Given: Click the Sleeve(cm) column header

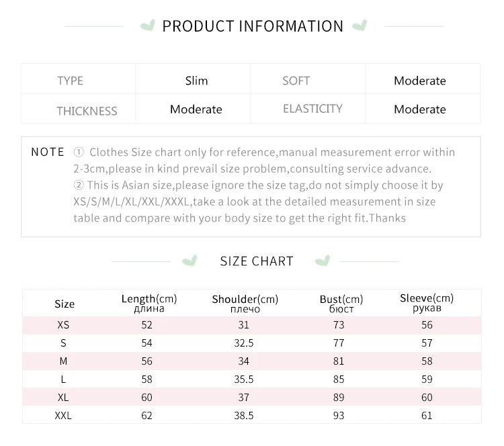Looking at the screenshot, I should tap(427, 303).
